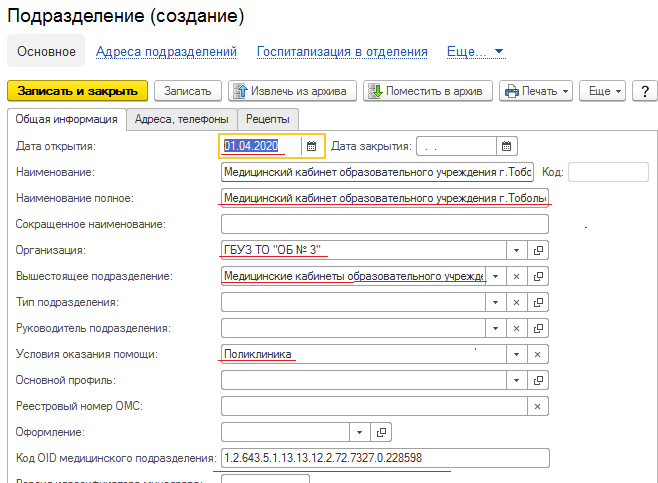This screenshot has width=658, height=483.
Task: Open the Печать dropdown menu
Action: pos(535,91)
